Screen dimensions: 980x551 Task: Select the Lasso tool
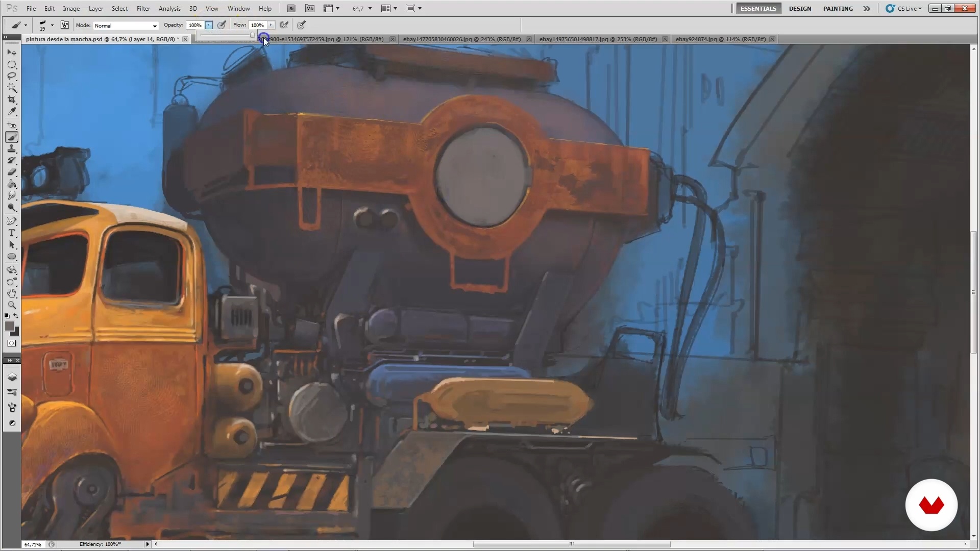click(x=12, y=76)
